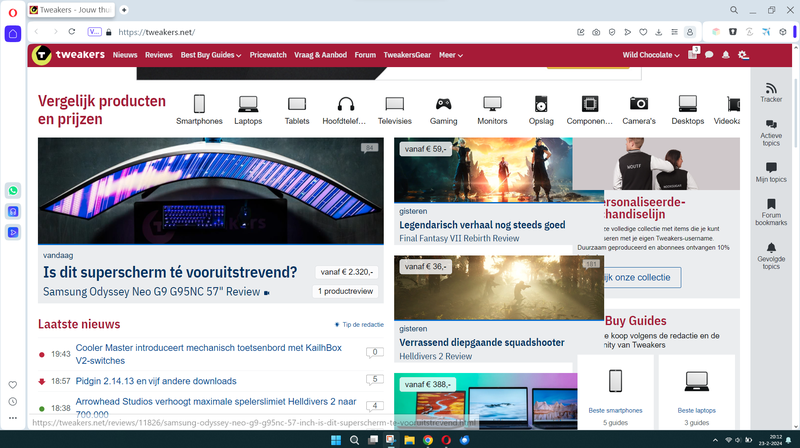800x448 pixels.
Task: Open Actieve topics in right sidebar
Action: [771, 133]
